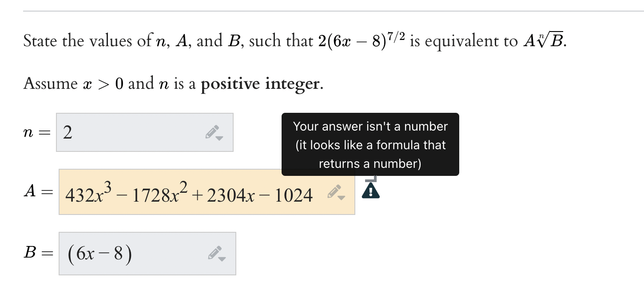Screen dimensions: 644x302
Task: Select the n answer box showing 2
Action: [144, 132]
